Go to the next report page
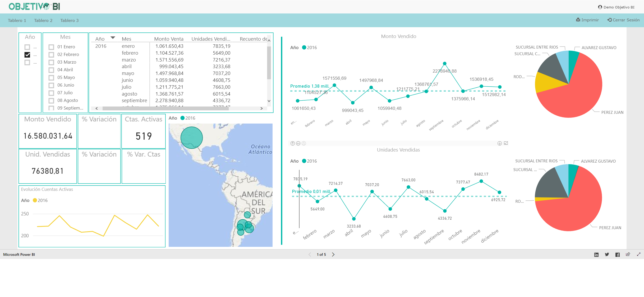This screenshot has height=297, width=644. pos(333,254)
